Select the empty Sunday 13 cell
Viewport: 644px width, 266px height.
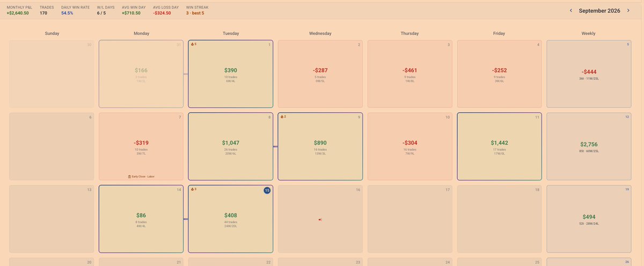[52, 219]
